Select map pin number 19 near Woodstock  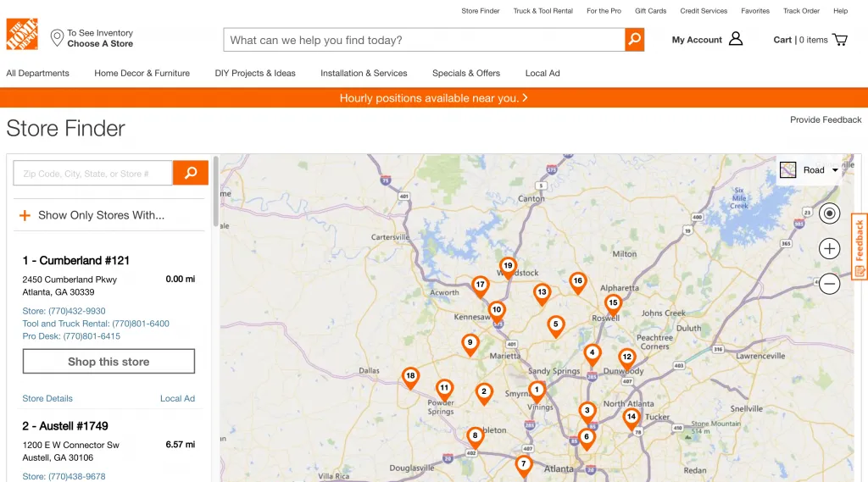tap(508, 267)
